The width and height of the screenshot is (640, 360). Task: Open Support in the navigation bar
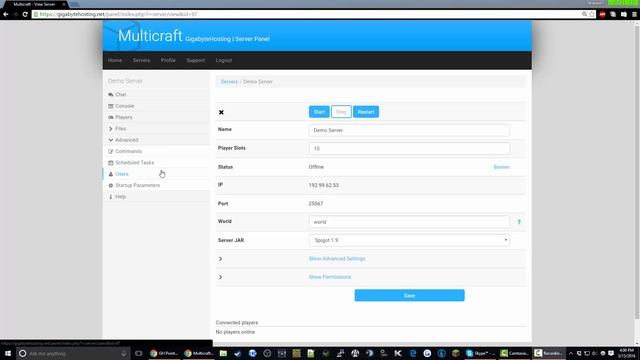(196, 60)
